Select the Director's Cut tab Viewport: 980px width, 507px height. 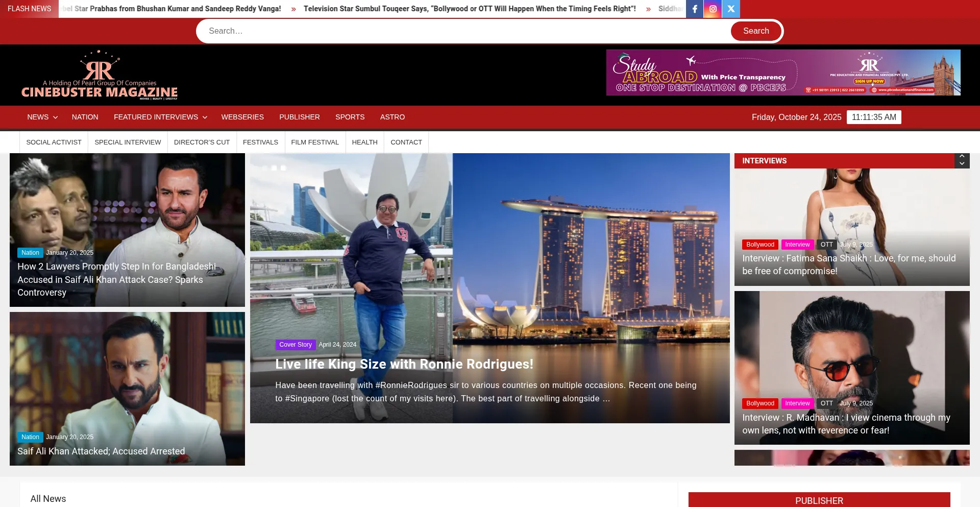[202, 142]
